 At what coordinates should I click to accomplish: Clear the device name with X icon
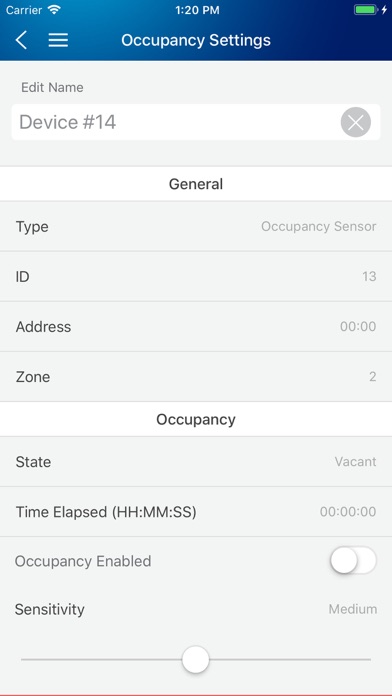click(x=356, y=122)
